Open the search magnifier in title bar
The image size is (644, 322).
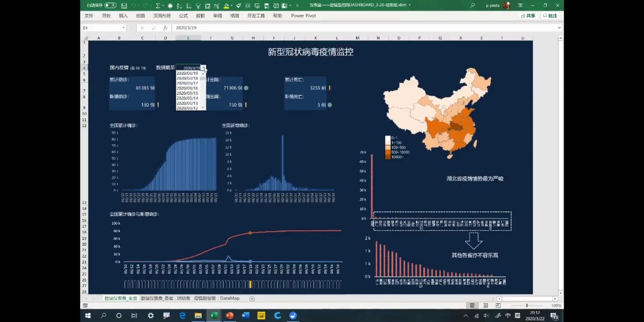[x=473, y=6]
